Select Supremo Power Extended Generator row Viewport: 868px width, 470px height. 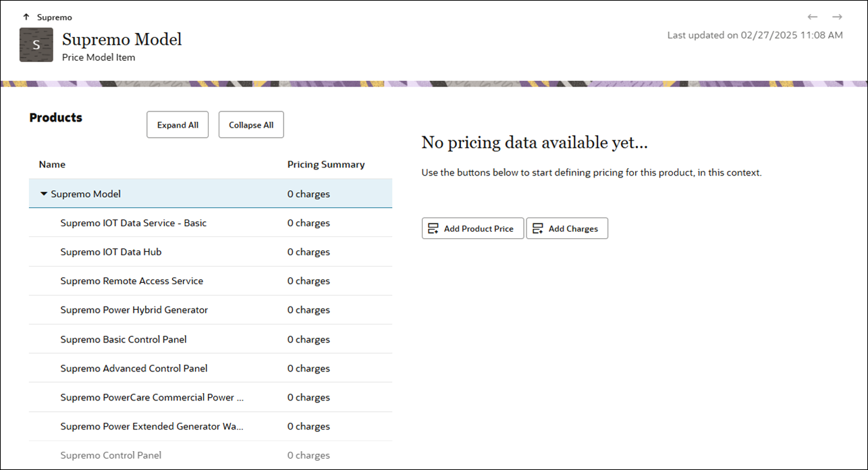coord(152,426)
